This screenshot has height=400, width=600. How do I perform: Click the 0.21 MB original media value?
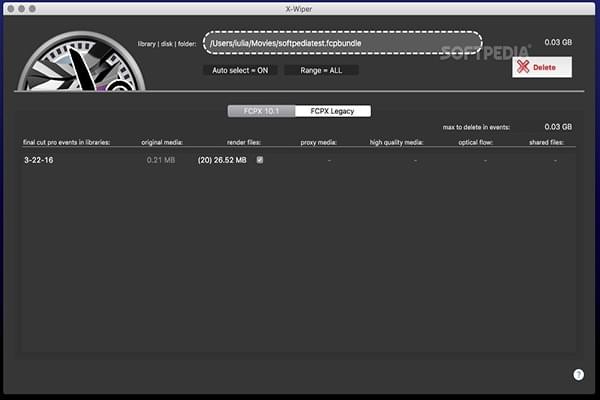pyautogui.click(x=161, y=160)
